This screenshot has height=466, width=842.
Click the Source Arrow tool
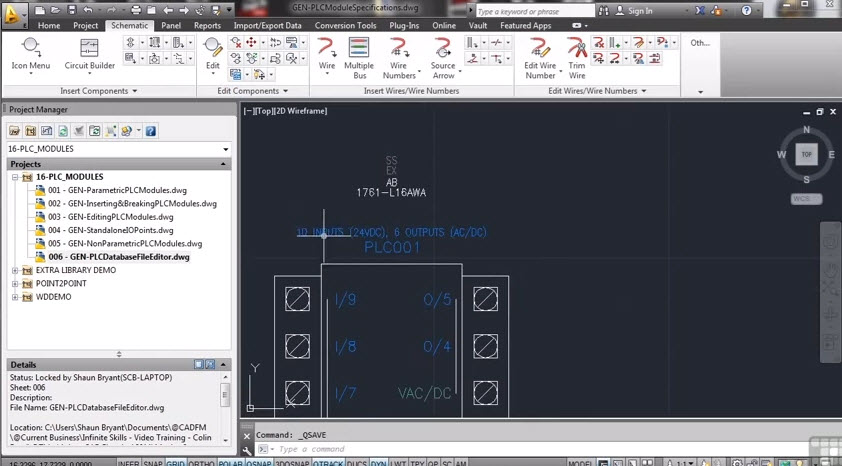(x=443, y=58)
